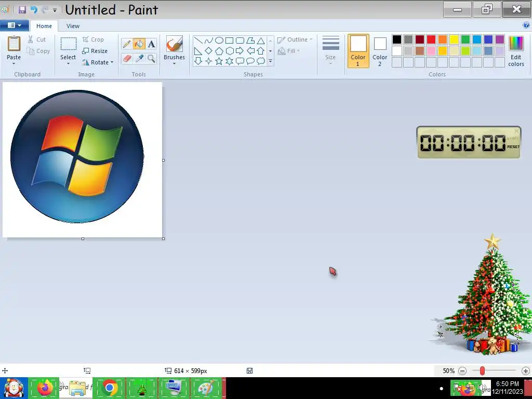Pick the red color swatch
532x399 pixels.
click(431, 39)
